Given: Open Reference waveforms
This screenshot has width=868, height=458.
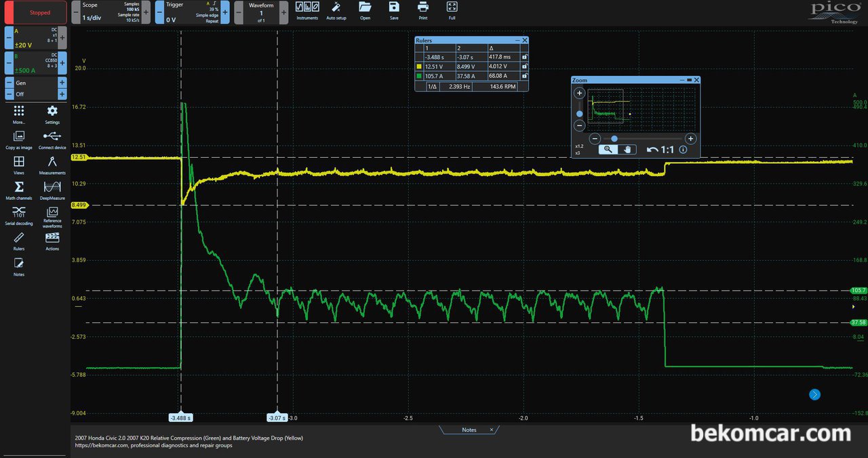Looking at the screenshot, I should point(52,217).
